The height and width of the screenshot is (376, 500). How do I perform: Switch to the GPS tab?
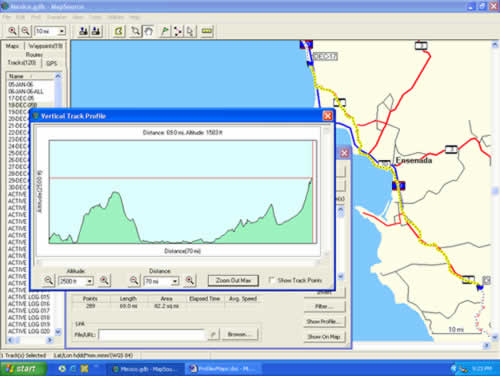pyautogui.click(x=52, y=63)
